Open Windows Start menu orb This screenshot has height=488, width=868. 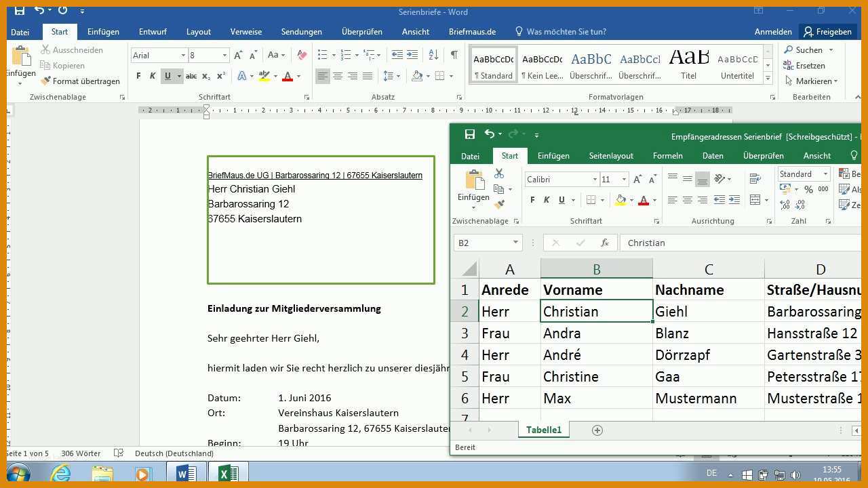(18, 474)
